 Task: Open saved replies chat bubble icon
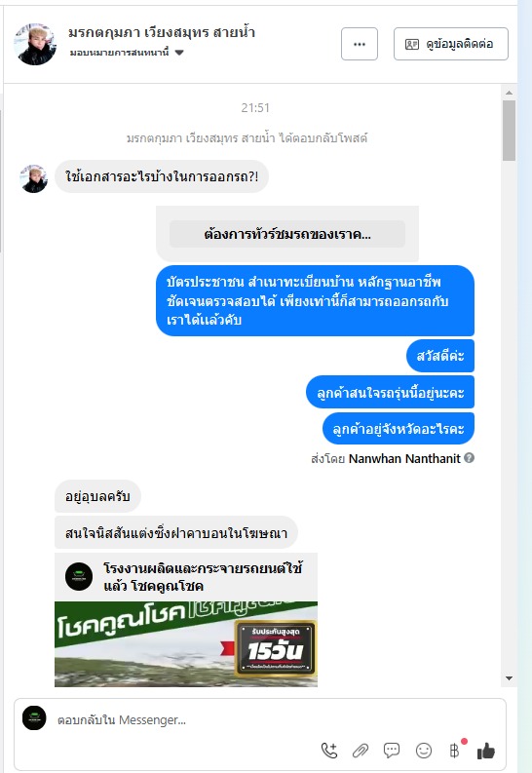tap(392, 751)
